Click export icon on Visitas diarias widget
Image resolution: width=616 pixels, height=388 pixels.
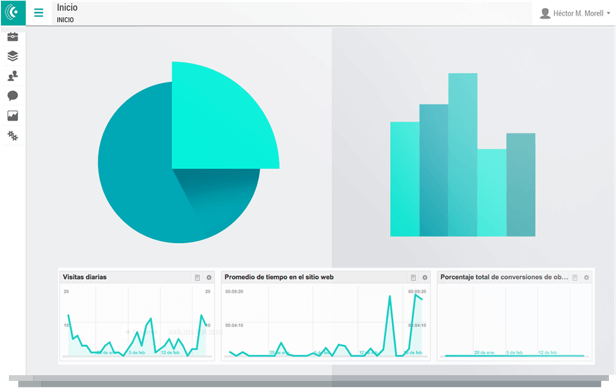198,278
